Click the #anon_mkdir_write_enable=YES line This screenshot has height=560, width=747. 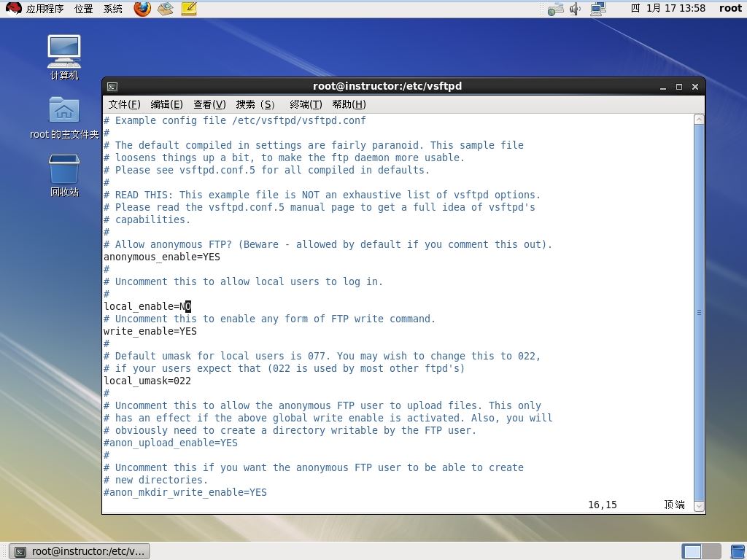pos(185,492)
